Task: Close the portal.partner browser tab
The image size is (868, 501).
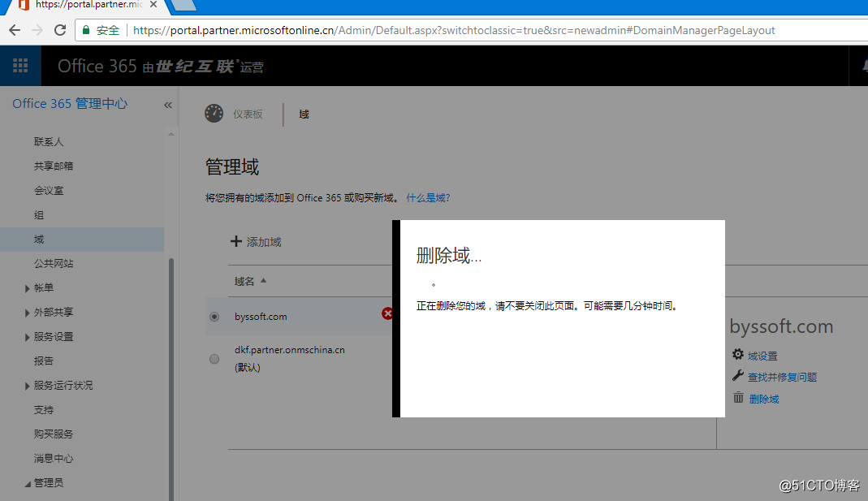Action: pyautogui.click(x=153, y=4)
